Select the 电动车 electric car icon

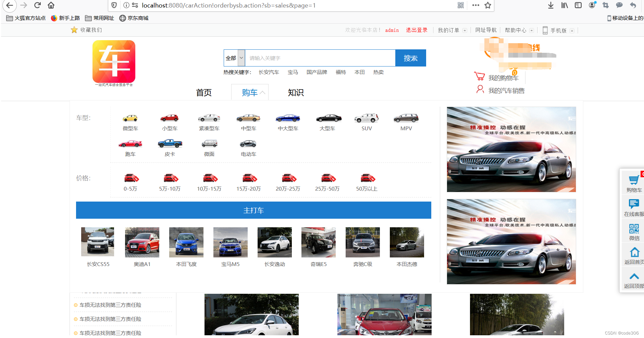tap(248, 144)
